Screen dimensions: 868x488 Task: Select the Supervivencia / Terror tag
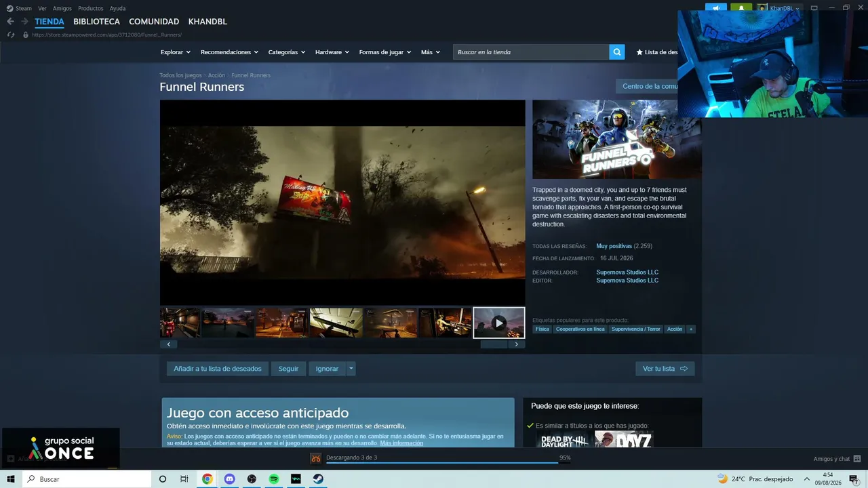pyautogui.click(x=635, y=329)
